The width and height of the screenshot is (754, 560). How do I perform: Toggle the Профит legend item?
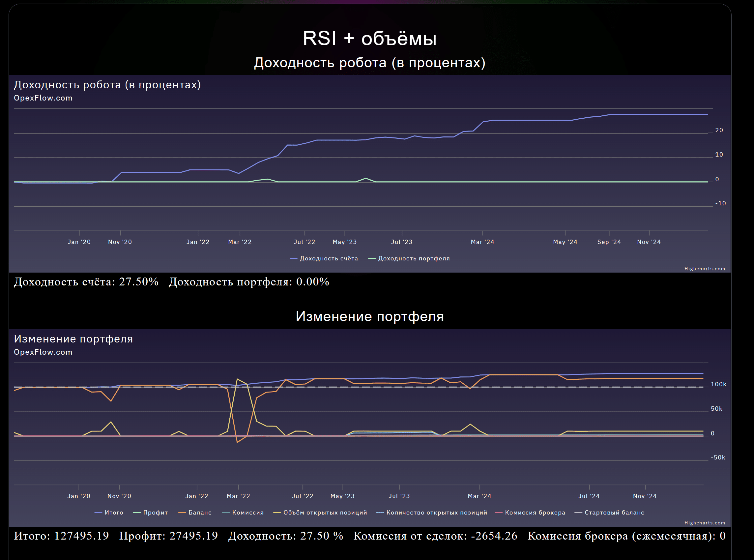pos(151,513)
